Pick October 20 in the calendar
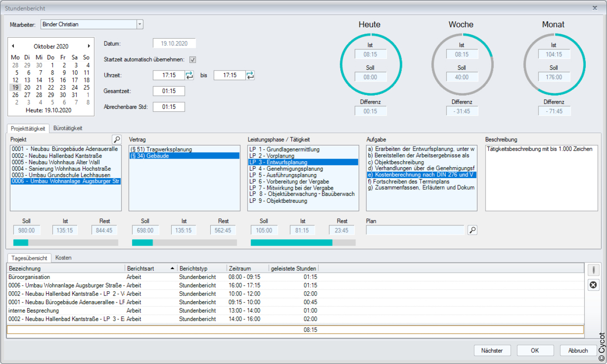Image resolution: width=607 pixels, height=364 pixels. pos(27,87)
